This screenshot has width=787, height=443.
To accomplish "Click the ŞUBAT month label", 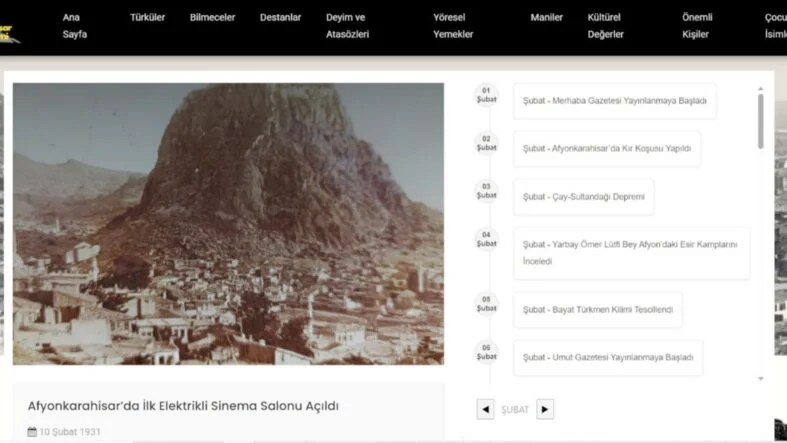I will click(515, 409).
